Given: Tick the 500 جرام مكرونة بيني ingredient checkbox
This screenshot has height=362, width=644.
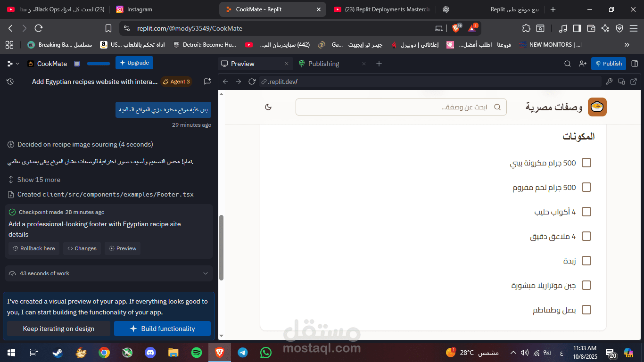Looking at the screenshot, I should [x=586, y=163].
